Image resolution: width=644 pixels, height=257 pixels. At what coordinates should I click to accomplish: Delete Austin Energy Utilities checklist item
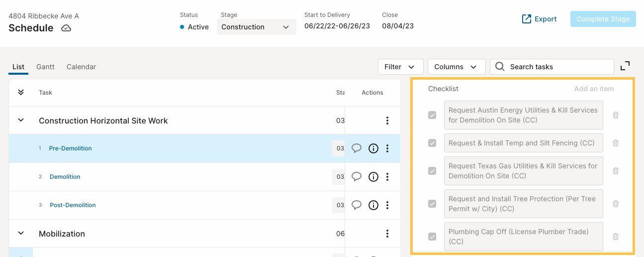(x=616, y=115)
